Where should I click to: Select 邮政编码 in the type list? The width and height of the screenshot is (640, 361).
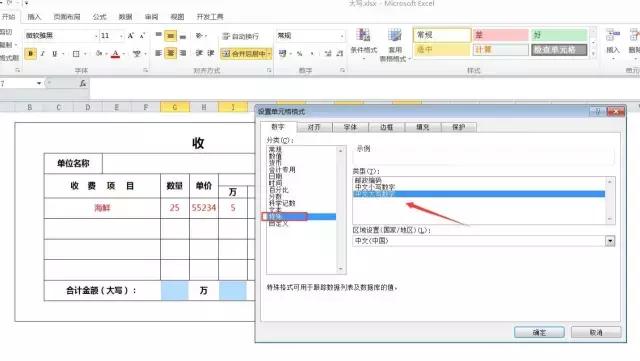(368, 180)
